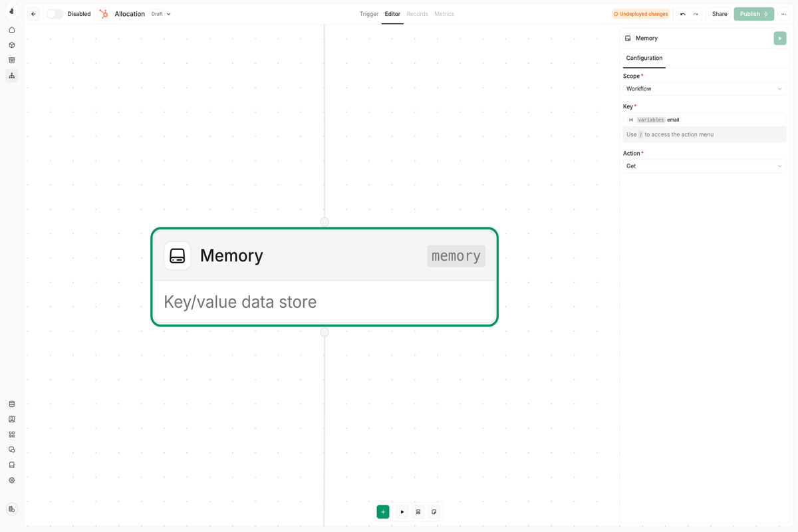Expand the Scope Workflow dropdown
Screen dimensions: 798x532
click(704, 88)
